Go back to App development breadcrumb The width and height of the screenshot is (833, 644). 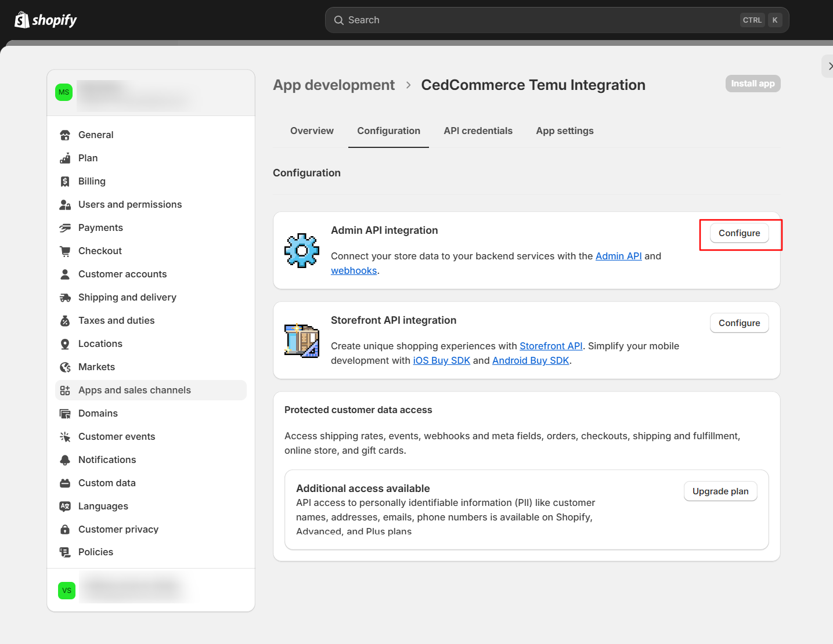pos(334,85)
